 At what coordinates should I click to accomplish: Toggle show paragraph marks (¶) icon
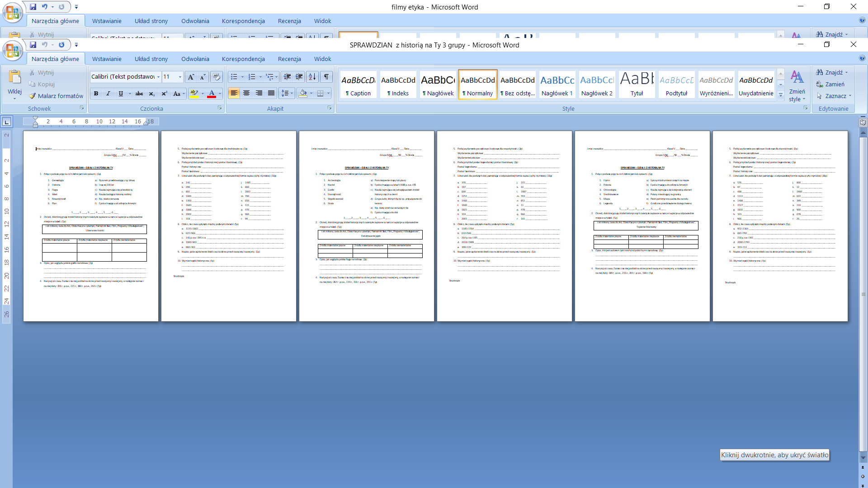point(326,77)
